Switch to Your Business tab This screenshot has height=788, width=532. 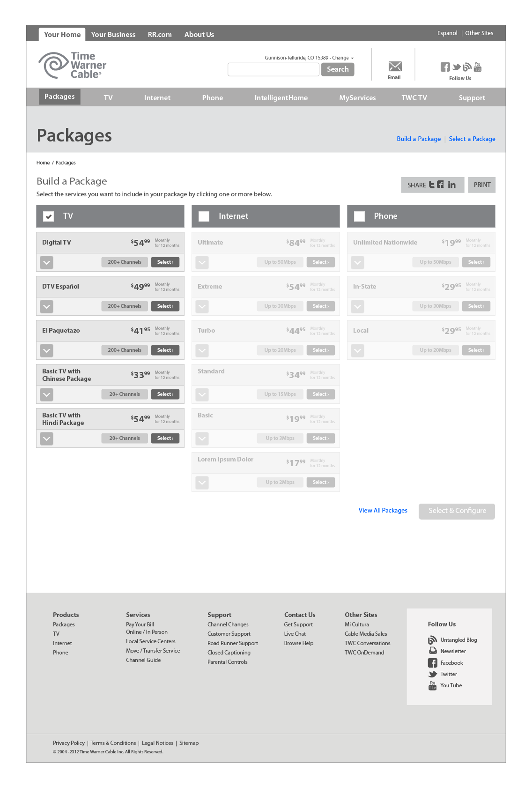(x=113, y=35)
